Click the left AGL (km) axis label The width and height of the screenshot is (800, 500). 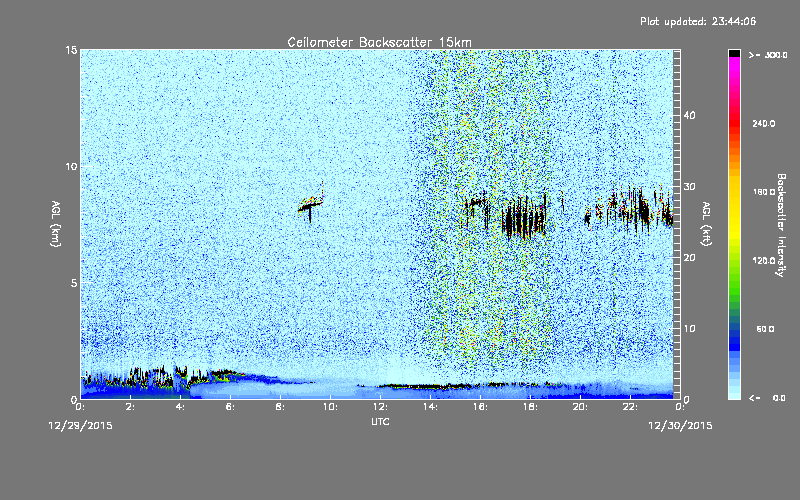point(56,224)
